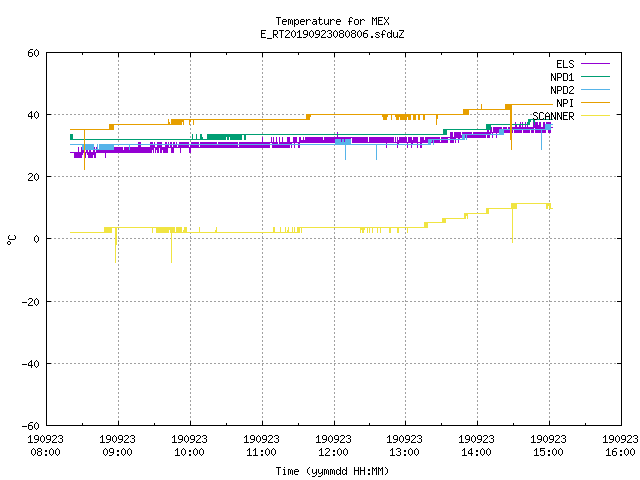The width and height of the screenshot is (640, 480).
Task: Click the 08:00 x-axis time label
Action: pos(45,453)
